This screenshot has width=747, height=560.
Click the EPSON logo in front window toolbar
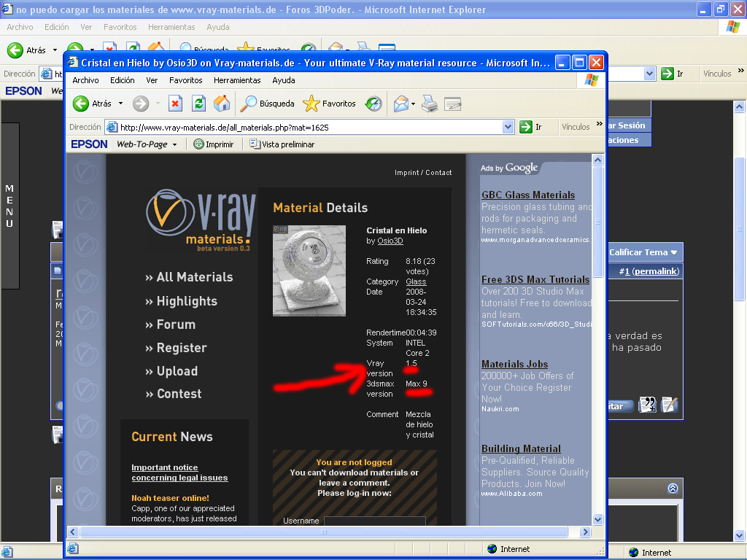pyautogui.click(x=89, y=144)
